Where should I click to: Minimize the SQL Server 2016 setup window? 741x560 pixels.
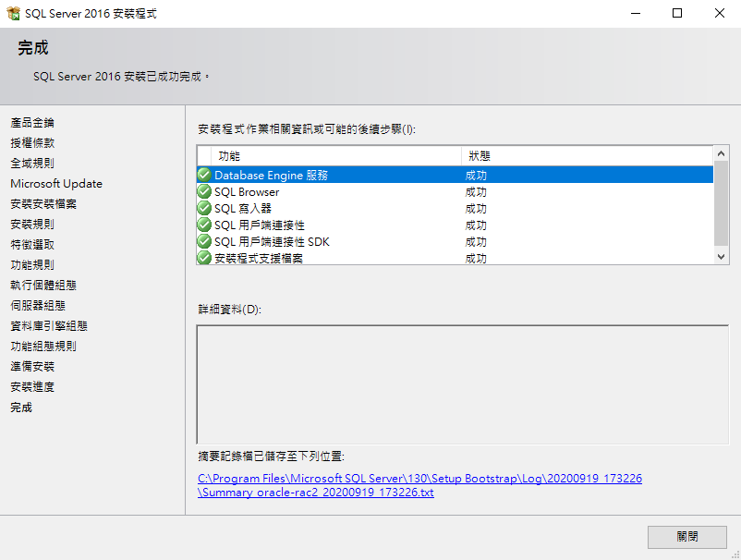(636, 13)
